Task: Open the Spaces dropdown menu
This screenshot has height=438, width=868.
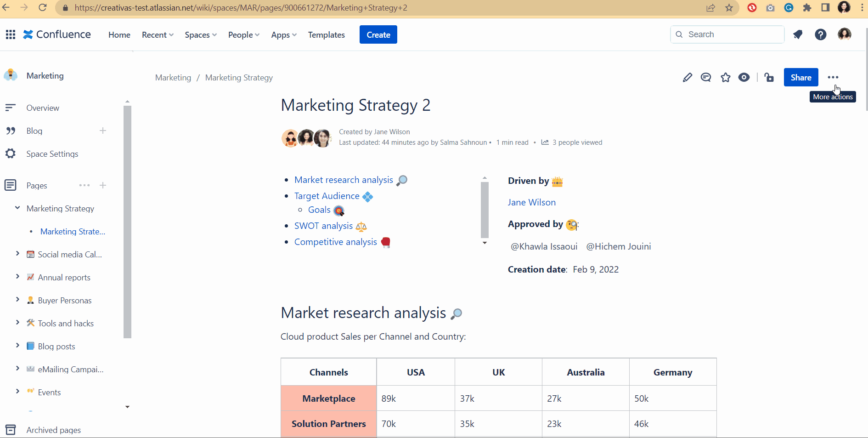Action: [x=200, y=35]
